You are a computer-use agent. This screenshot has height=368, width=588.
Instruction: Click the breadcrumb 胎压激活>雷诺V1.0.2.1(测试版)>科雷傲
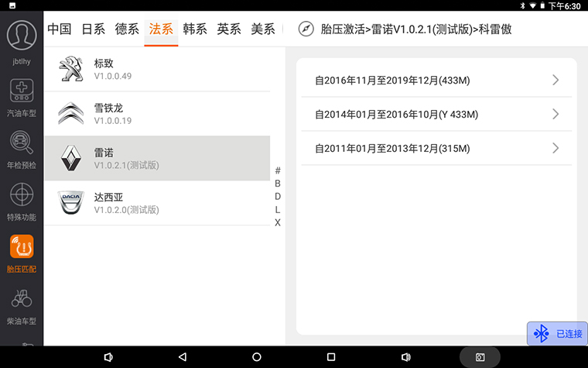tap(416, 29)
